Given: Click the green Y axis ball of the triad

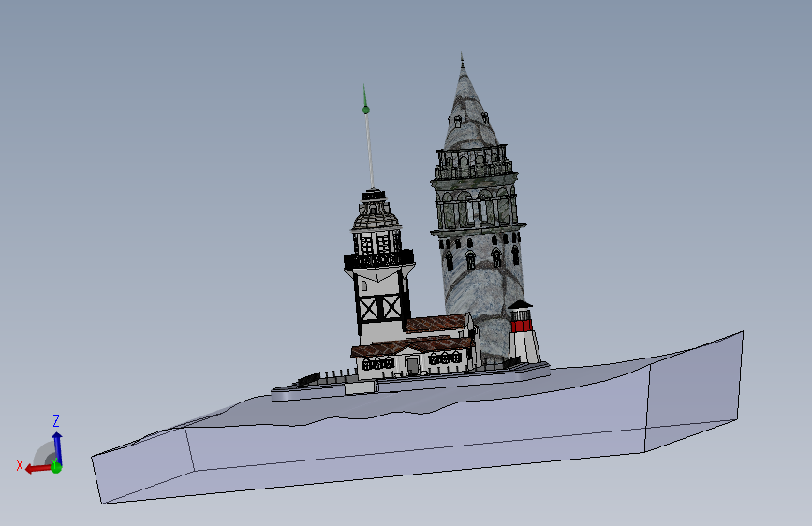Looking at the screenshot, I should 56,467.
